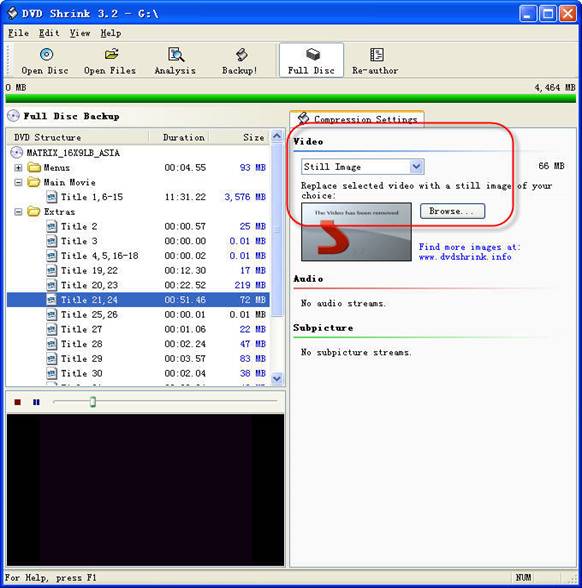Switch to Full Disc mode
This screenshot has height=588, width=582.
click(311, 60)
